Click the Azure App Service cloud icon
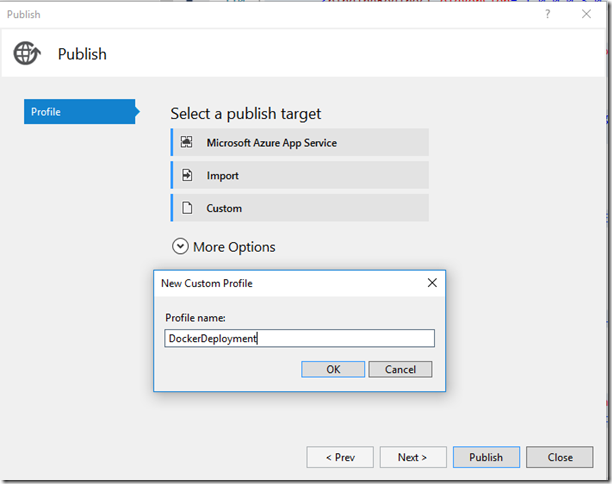 (x=187, y=142)
